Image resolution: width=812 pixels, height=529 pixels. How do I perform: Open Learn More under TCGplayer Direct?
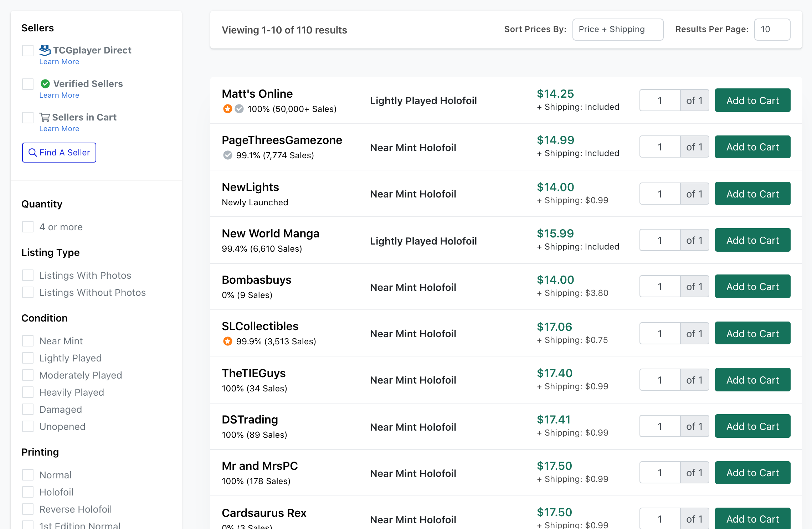point(59,62)
